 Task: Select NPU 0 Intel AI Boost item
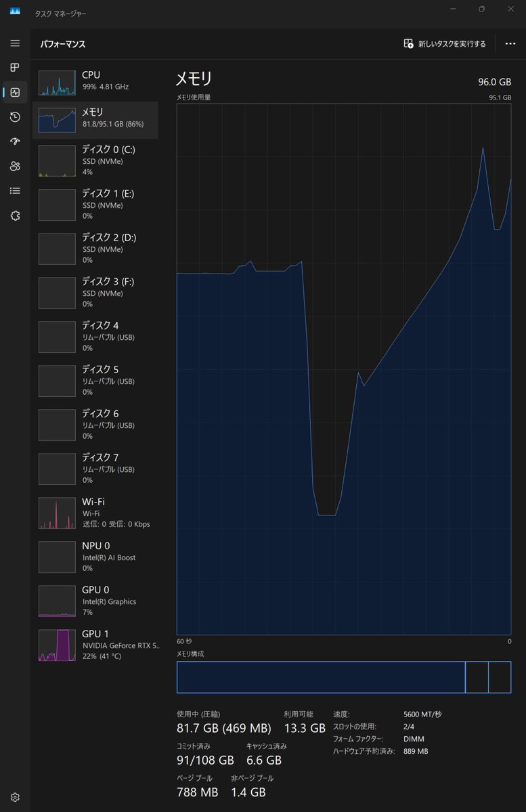(95, 557)
